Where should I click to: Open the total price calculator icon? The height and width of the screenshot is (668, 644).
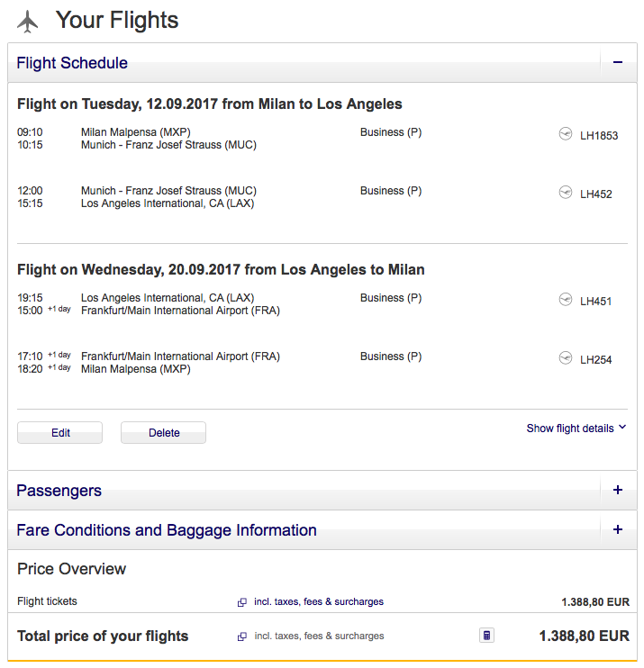(486, 636)
